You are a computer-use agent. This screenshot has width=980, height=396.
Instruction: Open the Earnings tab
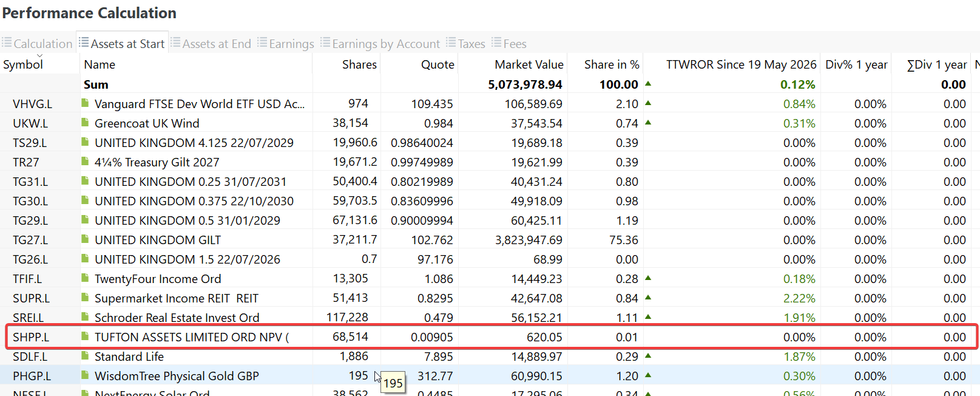pyautogui.click(x=285, y=44)
